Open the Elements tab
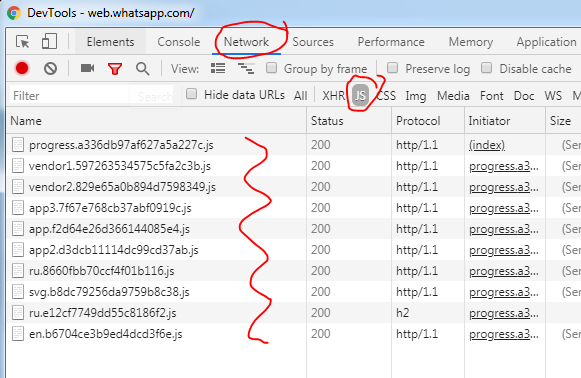The image size is (581, 378). [x=110, y=42]
